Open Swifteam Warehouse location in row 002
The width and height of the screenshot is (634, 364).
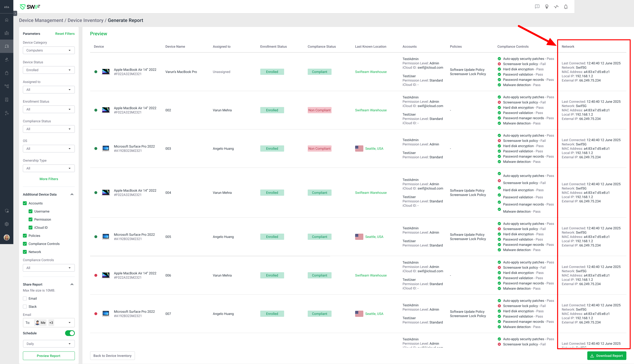click(x=371, y=110)
